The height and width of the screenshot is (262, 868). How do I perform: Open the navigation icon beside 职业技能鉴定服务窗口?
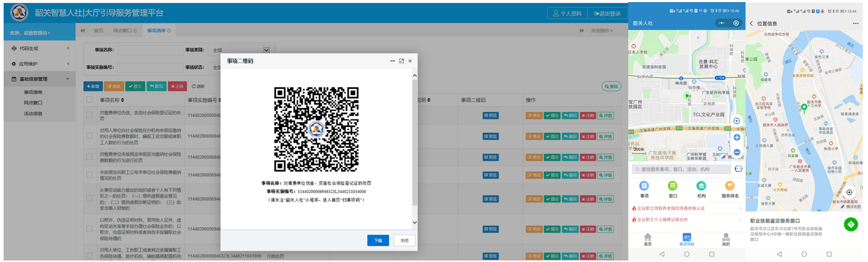tap(851, 224)
